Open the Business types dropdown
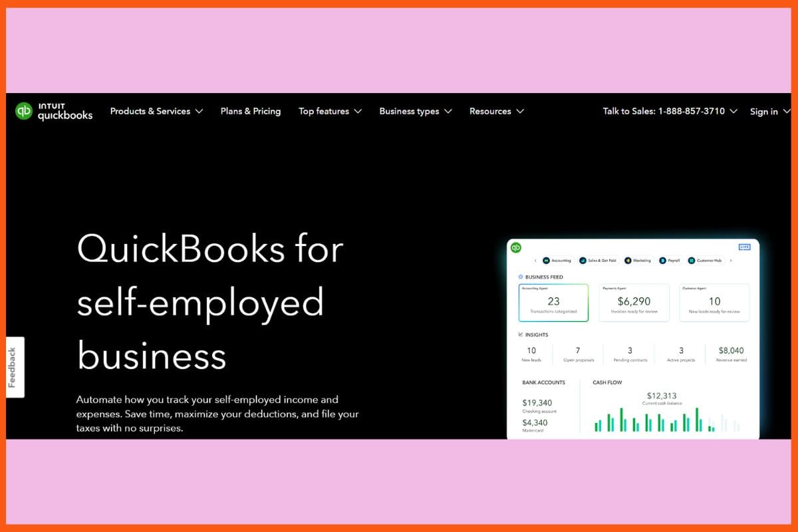798x532 pixels. [x=415, y=111]
